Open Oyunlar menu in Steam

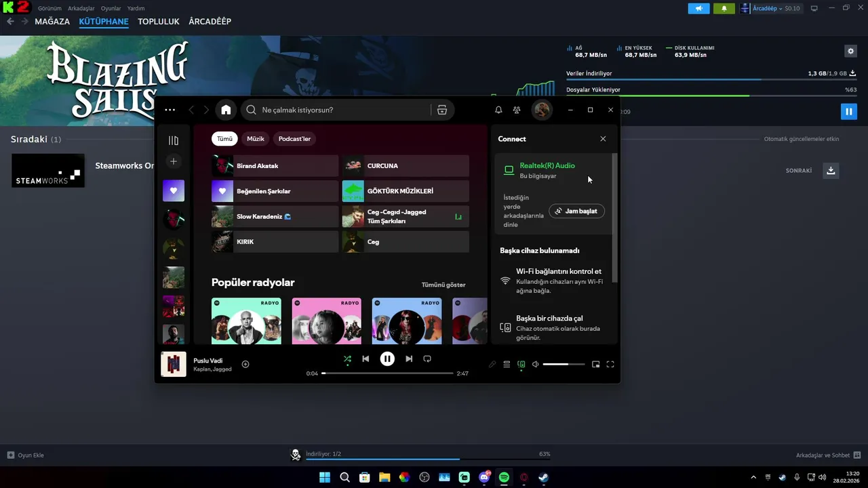(111, 8)
